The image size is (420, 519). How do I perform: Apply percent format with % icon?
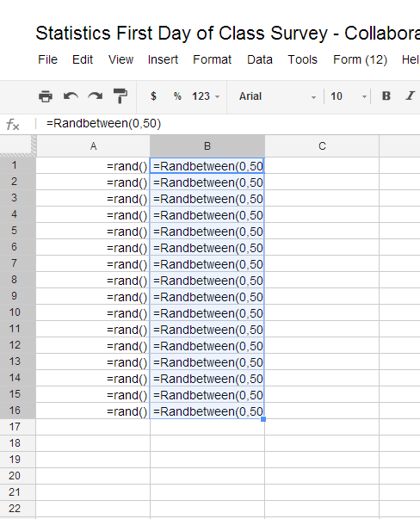(177, 96)
